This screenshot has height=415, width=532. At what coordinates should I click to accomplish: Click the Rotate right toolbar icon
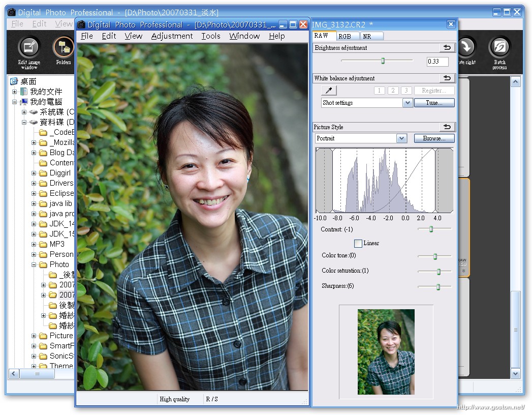[467, 50]
